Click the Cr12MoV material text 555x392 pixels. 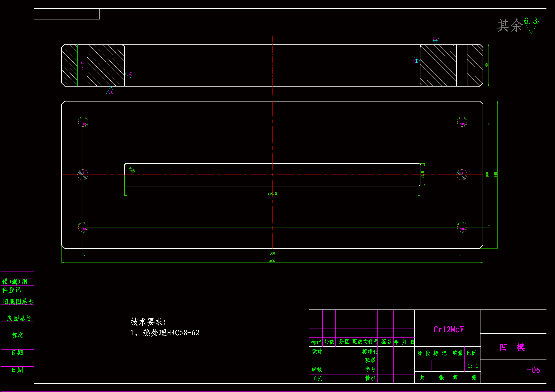click(x=448, y=329)
